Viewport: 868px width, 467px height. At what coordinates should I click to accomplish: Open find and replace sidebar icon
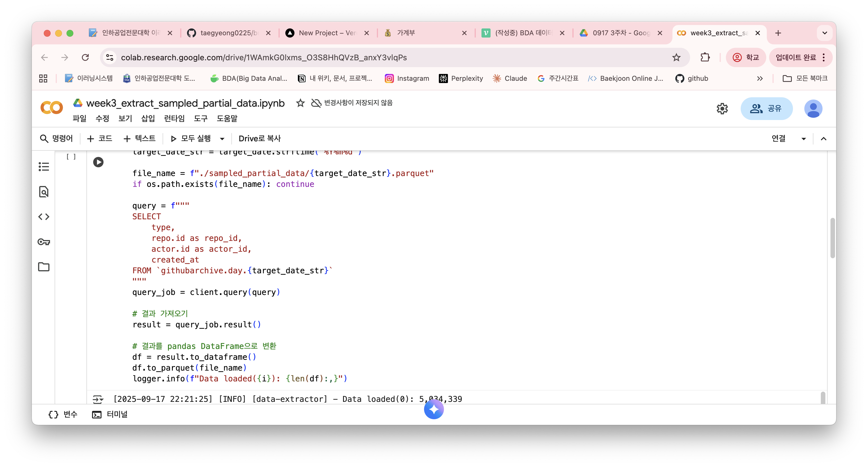[x=44, y=191]
